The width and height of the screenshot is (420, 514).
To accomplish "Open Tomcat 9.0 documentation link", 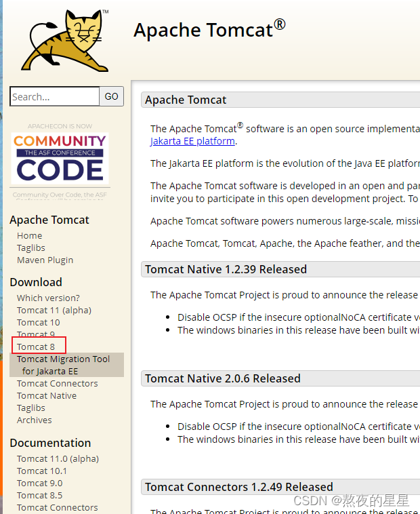I will (x=39, y=483).
